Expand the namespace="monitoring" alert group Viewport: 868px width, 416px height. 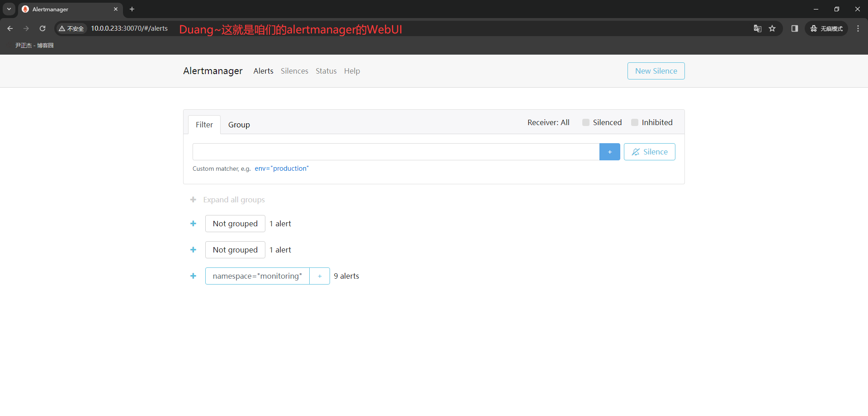pos(193,276)
